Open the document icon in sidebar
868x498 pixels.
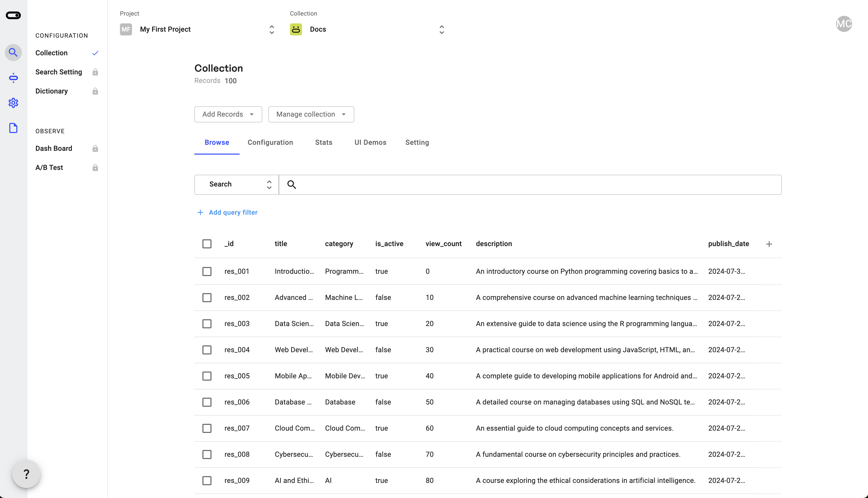13,128
